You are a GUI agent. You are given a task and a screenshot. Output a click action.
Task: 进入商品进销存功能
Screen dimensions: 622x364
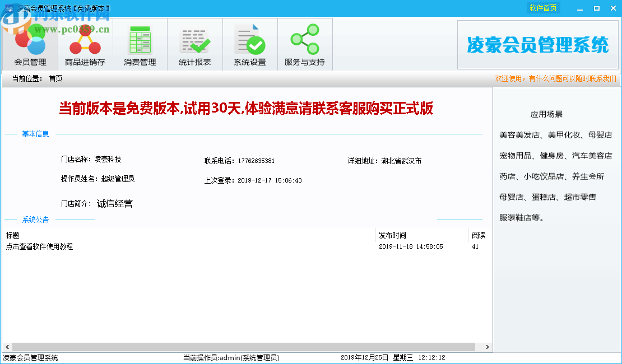(84, 44)
